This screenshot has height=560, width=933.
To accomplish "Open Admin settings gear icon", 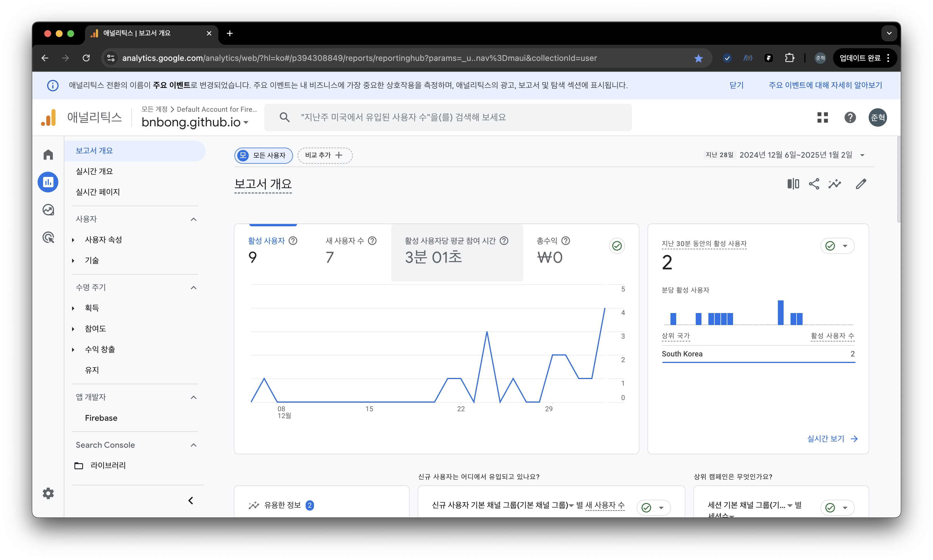I will pyautogui.click(x=48, y=493).
